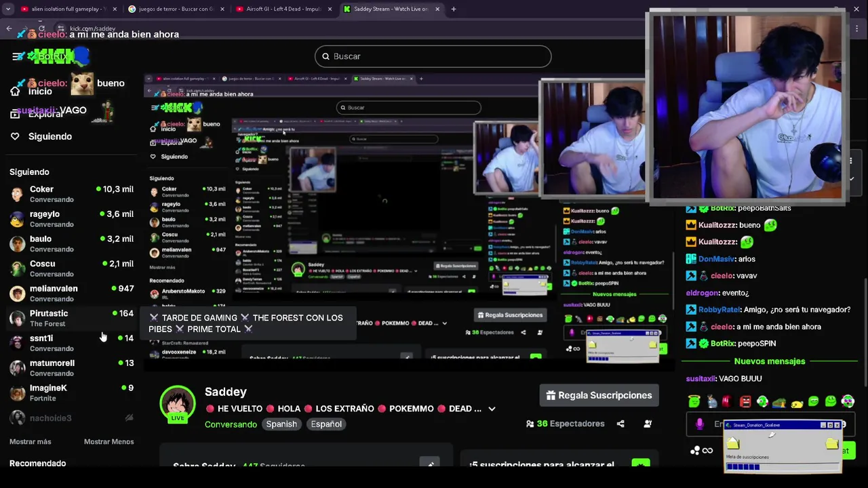Insert the clown with headphones emote
The image size is (868, 488).
coord(848,401)
